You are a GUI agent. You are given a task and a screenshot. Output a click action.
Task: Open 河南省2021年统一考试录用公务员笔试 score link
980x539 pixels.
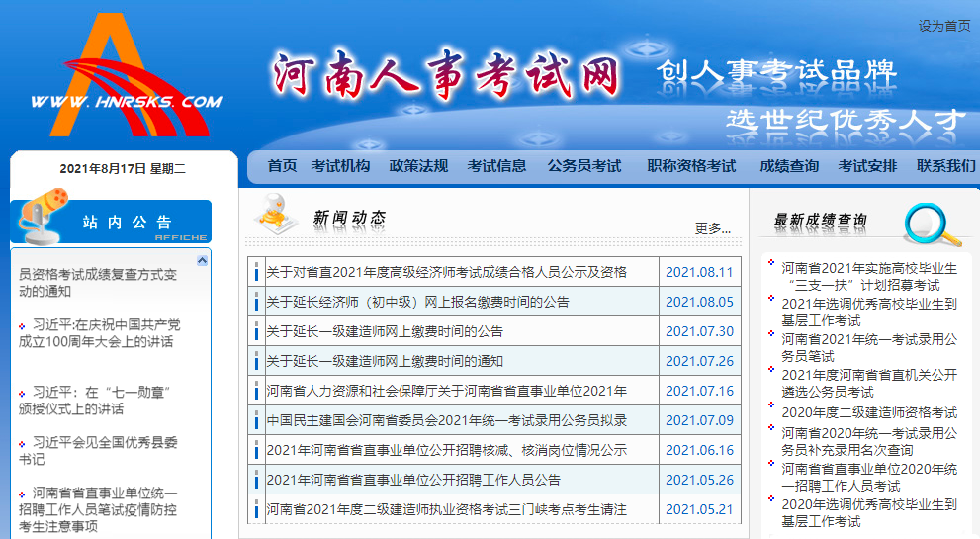869,348
